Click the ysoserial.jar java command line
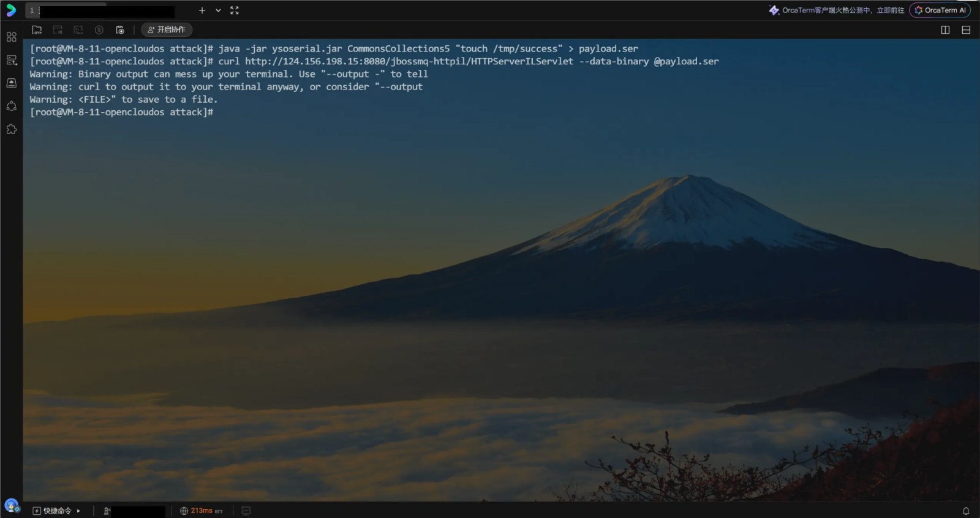The width and height of the screenshot is (980, 518). [334, 48]
